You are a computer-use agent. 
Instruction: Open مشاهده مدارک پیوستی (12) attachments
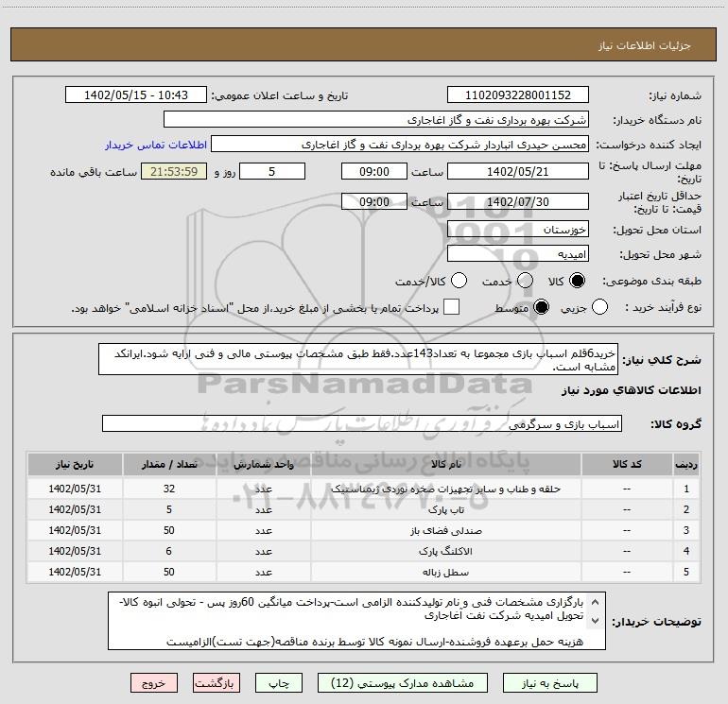point(403,683)
